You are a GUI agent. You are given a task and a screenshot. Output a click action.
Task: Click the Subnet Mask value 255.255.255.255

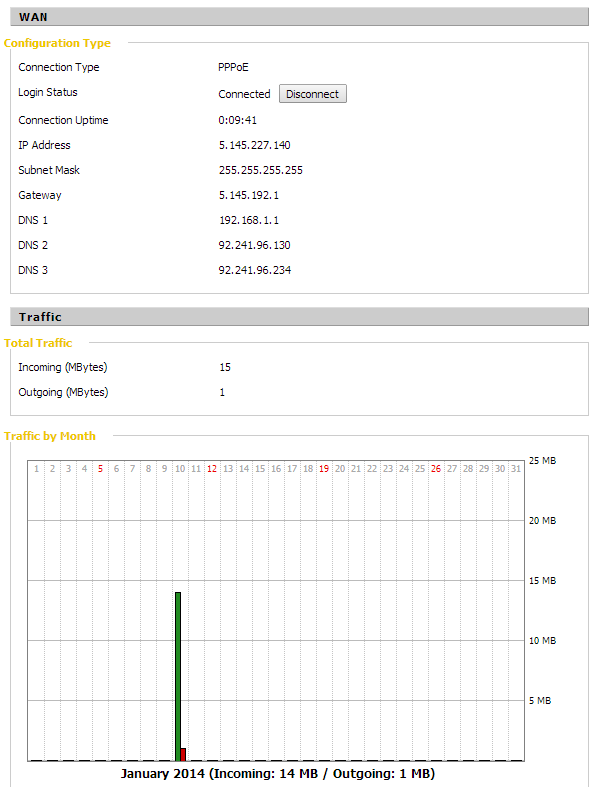point(260,170)
